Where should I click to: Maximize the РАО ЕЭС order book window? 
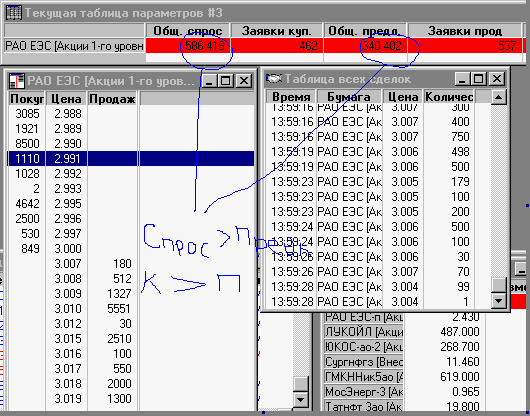tap(226, 81)
